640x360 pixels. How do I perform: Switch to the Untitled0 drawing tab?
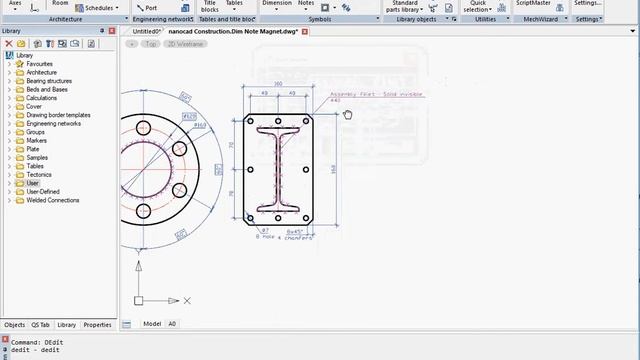(x=146, y=31)
